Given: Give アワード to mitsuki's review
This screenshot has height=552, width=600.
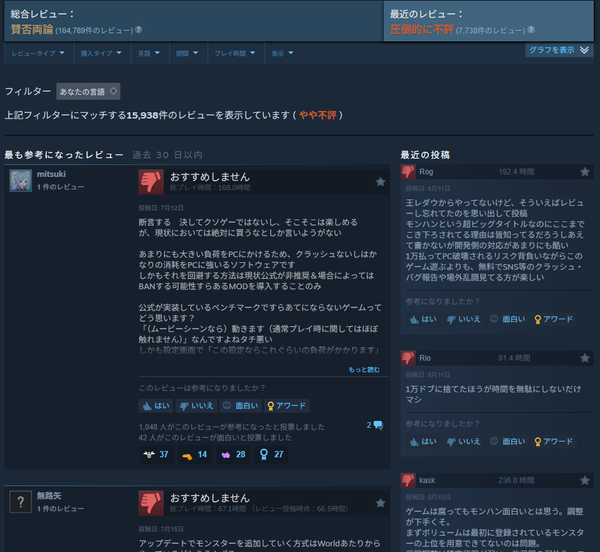Looking at the screenshot, I should click(x=287, y=406).
